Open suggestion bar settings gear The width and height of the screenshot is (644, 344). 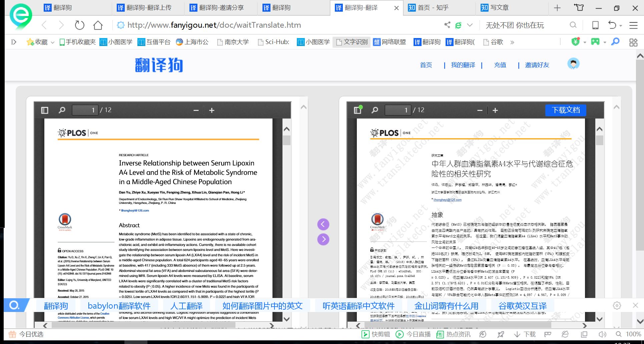617,305
